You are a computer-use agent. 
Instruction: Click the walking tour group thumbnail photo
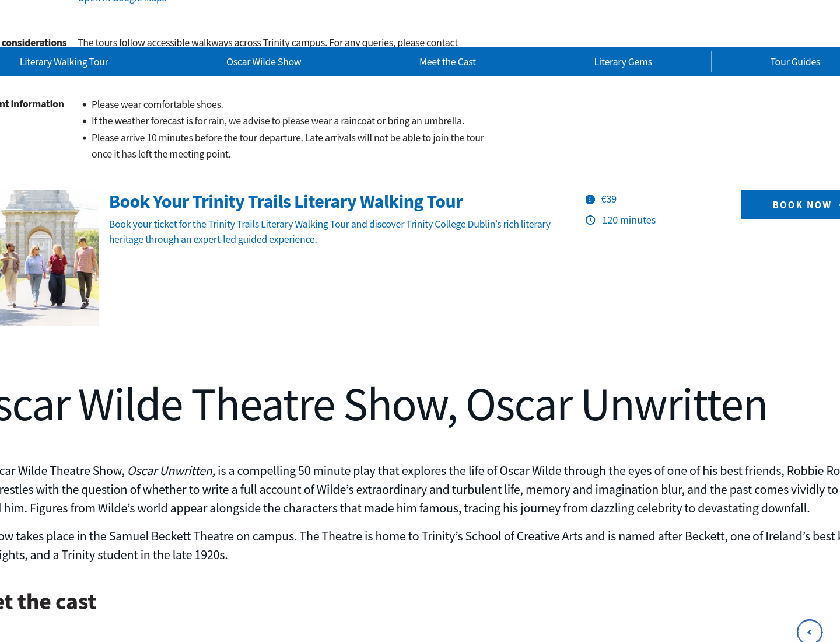point(50,258)
